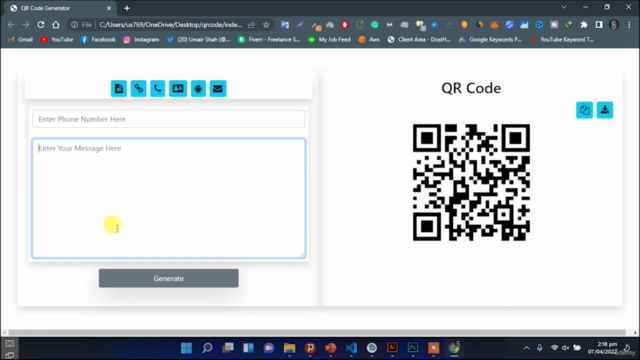Open the Grammarly extension
The image size is (640, 360).
pyautogui.click(x=374, y=25)
